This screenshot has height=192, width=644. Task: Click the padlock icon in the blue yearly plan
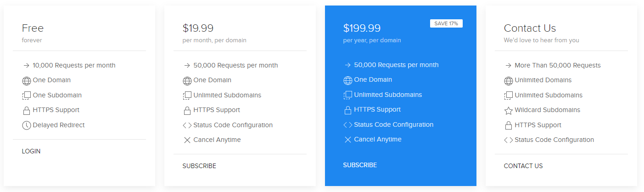coord(348,110)
